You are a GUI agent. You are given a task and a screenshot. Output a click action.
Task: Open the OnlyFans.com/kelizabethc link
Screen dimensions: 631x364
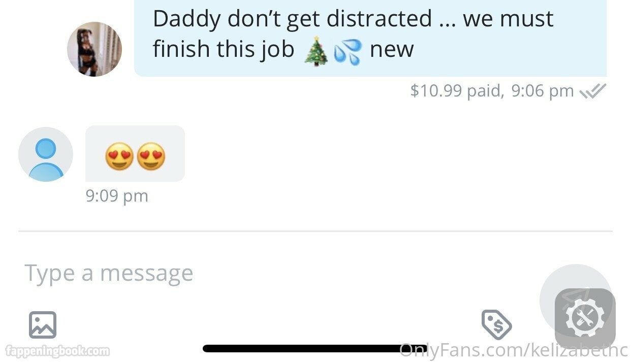[x=514, y=350]
